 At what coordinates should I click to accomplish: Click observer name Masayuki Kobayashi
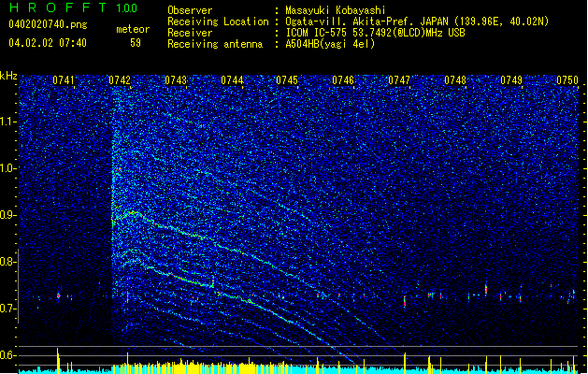click(x=336, y=10)
